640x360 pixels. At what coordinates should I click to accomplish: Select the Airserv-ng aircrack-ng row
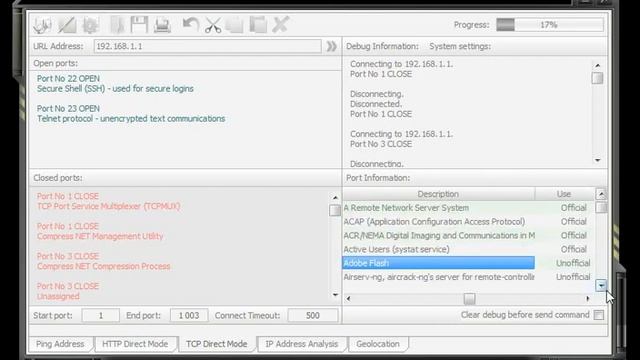(468, 277)
